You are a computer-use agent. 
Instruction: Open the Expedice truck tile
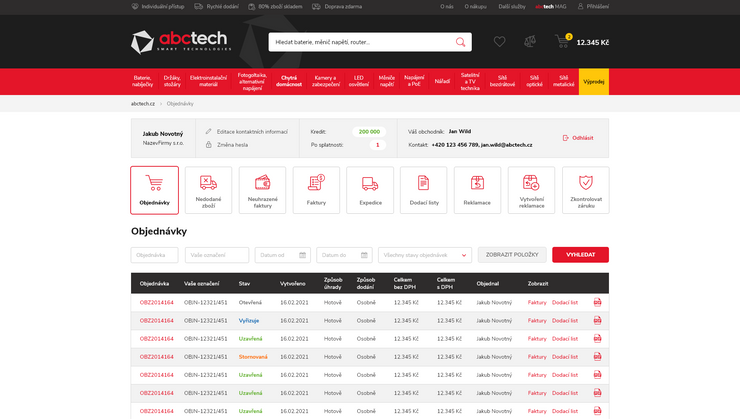click(370, 190)
